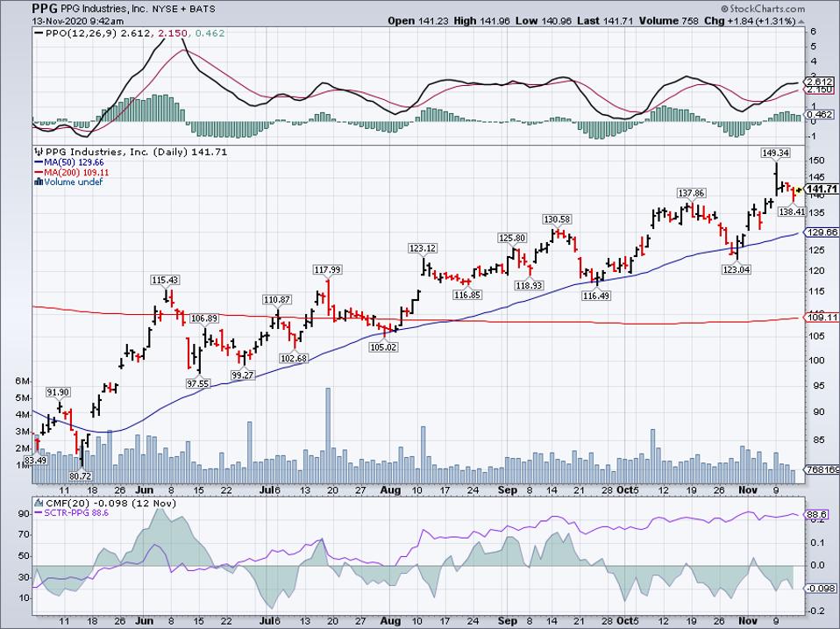Click the 116.49 low price annotation
Screen dimensions: 840x629
[x=596, y=296]
